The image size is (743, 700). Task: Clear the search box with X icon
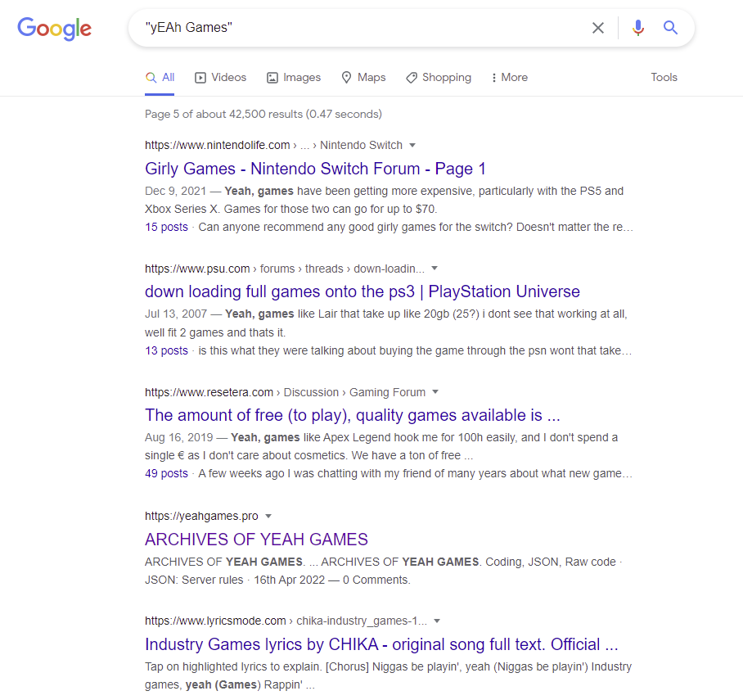[x=598, y=29]
